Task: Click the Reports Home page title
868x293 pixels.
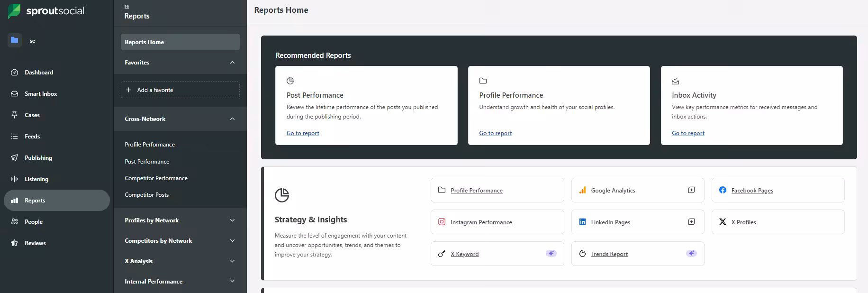Action: click(x=281, y=10)
